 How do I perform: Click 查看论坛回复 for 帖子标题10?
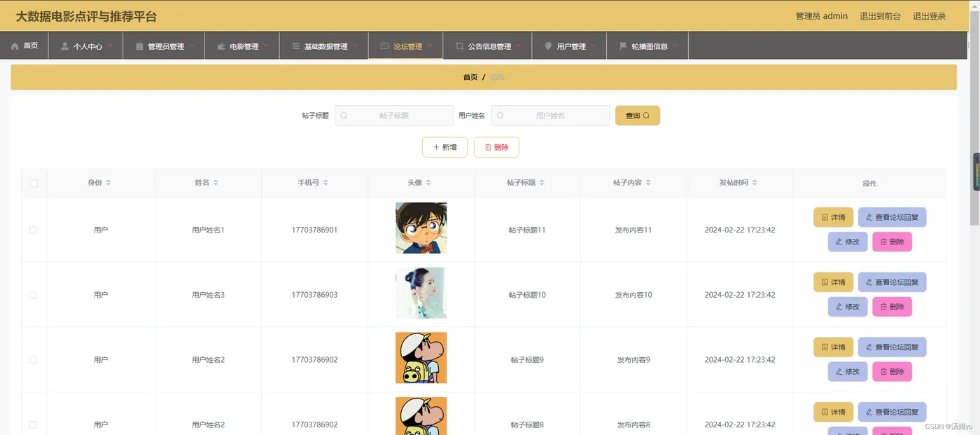coord(892,282)
